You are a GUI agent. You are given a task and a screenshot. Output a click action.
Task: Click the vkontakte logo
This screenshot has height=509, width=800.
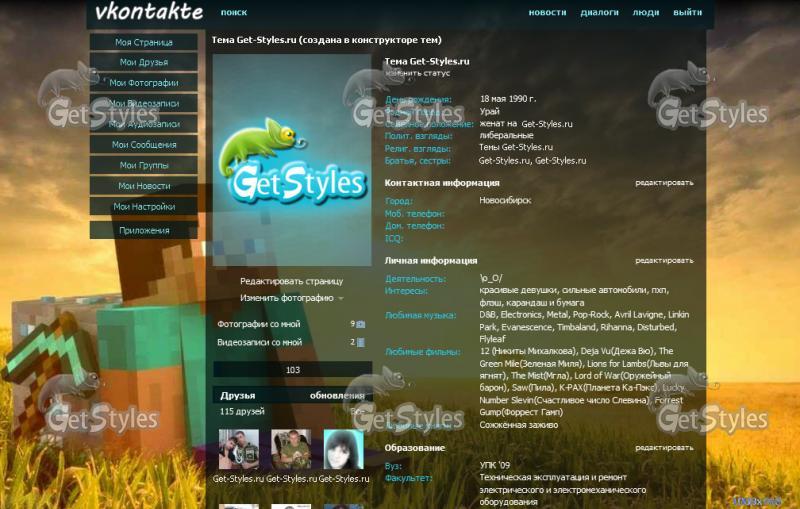click(x=148, y=12)
